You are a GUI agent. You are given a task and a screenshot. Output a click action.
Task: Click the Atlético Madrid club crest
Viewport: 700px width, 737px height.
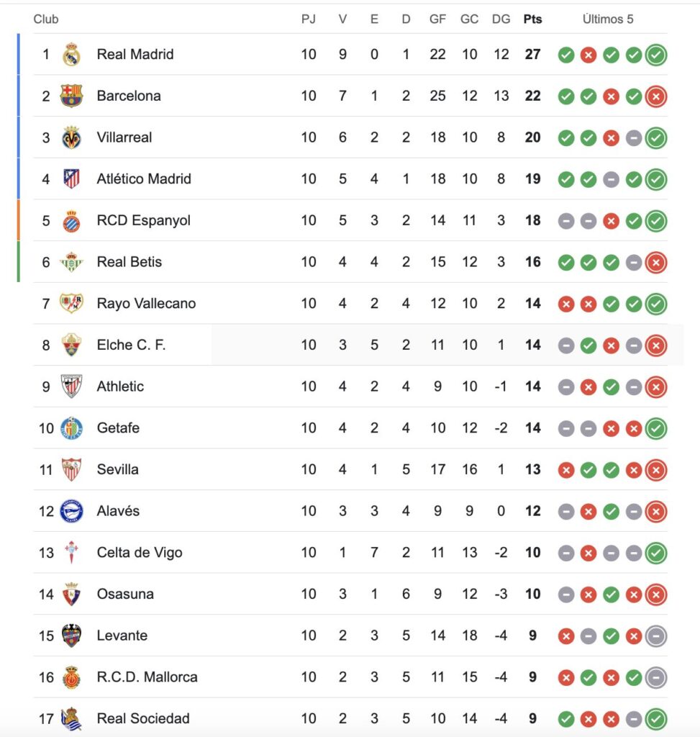(x=71, y=178)
